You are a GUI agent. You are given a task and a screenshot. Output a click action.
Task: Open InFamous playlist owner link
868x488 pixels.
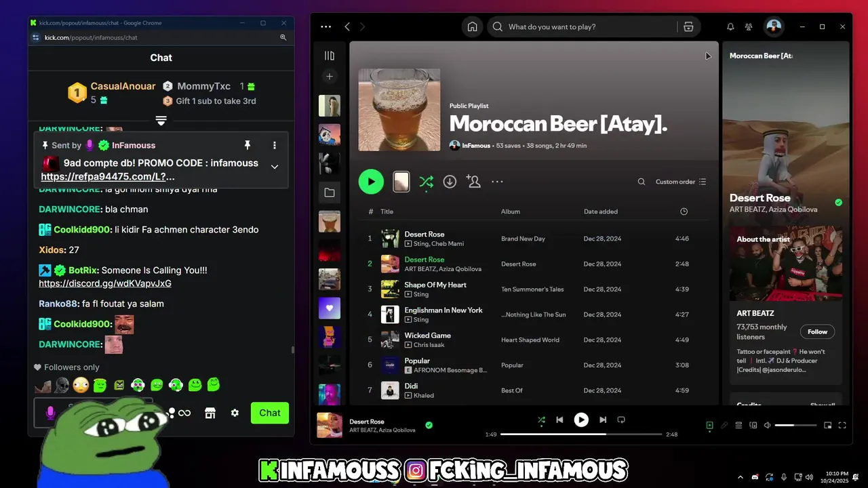coord(476,146)
